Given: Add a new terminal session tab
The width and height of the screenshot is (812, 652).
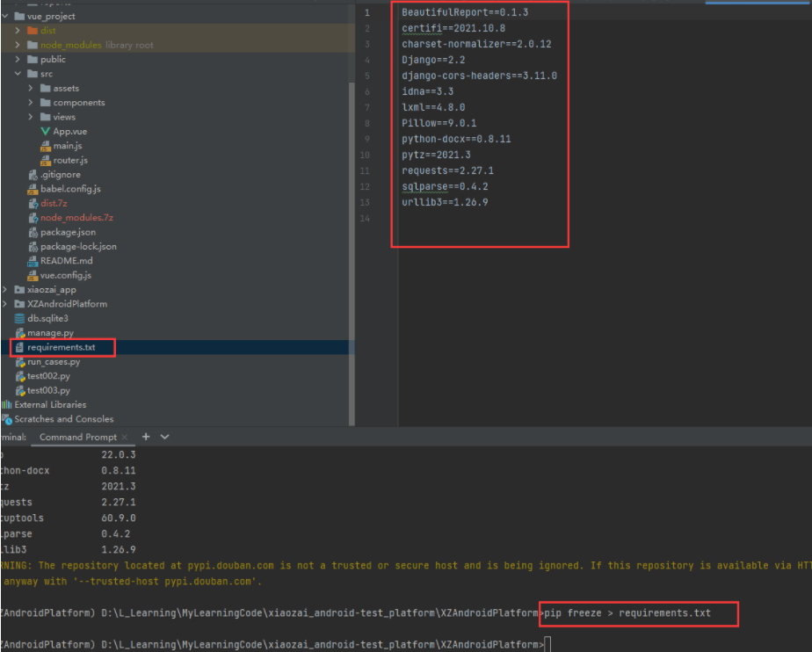Looking at the screenshot, I should pyautogui.click(x=146, y=437).
